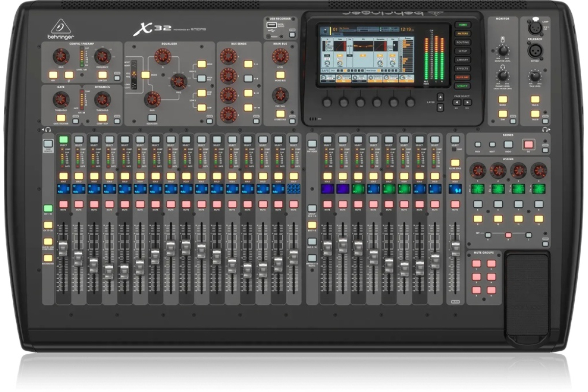Activate Mute Group 1

(476, 264)
